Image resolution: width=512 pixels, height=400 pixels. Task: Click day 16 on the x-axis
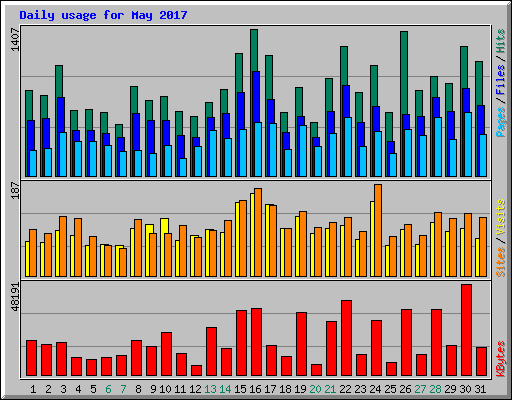(255, 389)
